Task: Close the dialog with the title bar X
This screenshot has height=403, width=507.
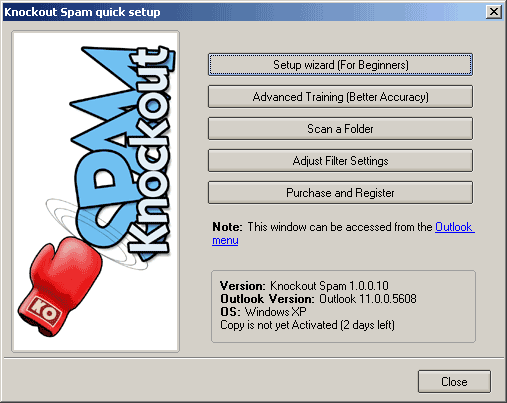Action: (x=494, y=12)
